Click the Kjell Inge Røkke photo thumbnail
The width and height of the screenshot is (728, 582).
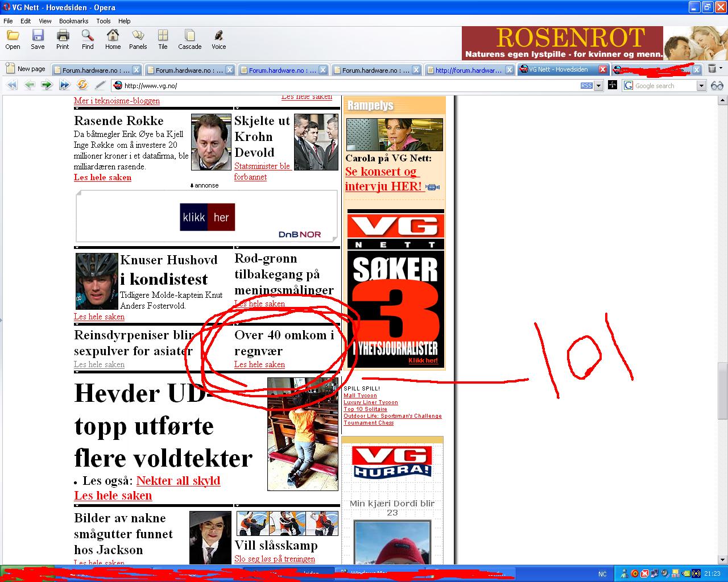click(x=211, y=142)
